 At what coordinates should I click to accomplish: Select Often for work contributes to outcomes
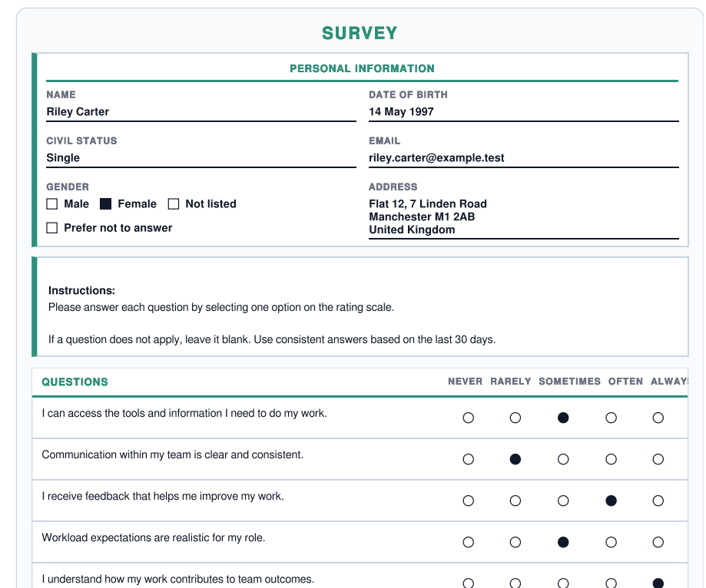click(612, 583)
